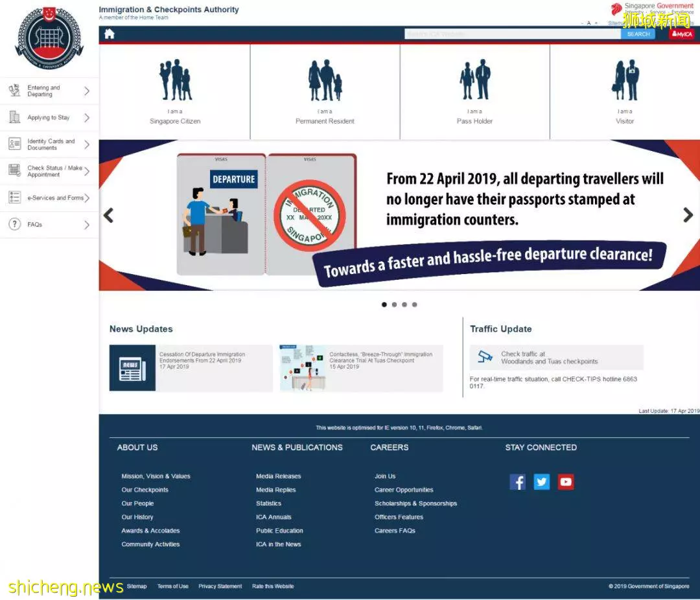Image resolution: width=700 pixels, height=600 pixels.
Task: Open ICA Facebook page icon
Action: point(517,481)
